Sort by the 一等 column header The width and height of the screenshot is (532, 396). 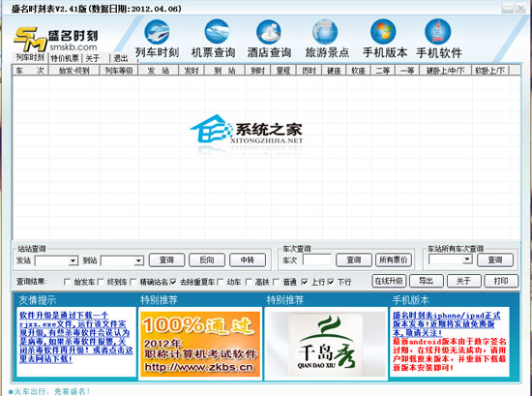[x=407, y=71]
